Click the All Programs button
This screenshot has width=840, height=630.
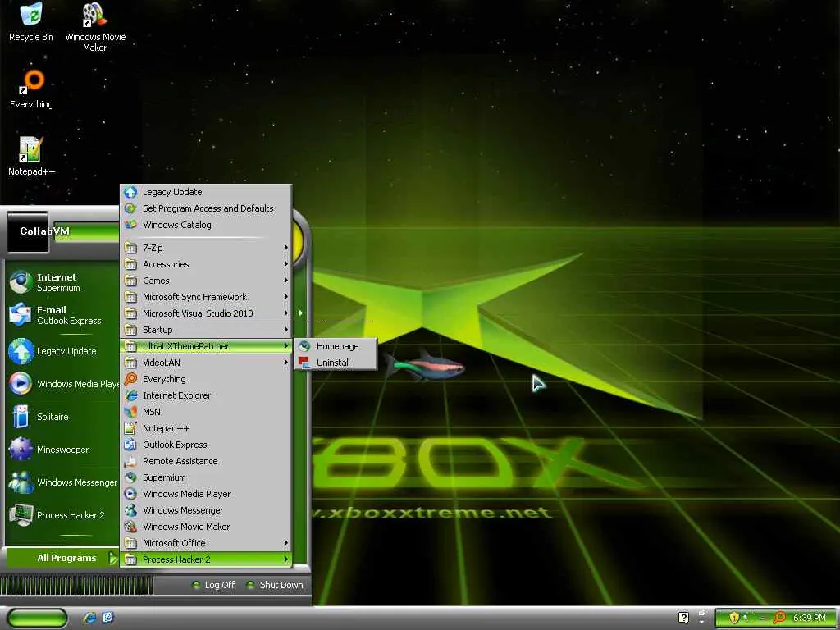[62, 558]
